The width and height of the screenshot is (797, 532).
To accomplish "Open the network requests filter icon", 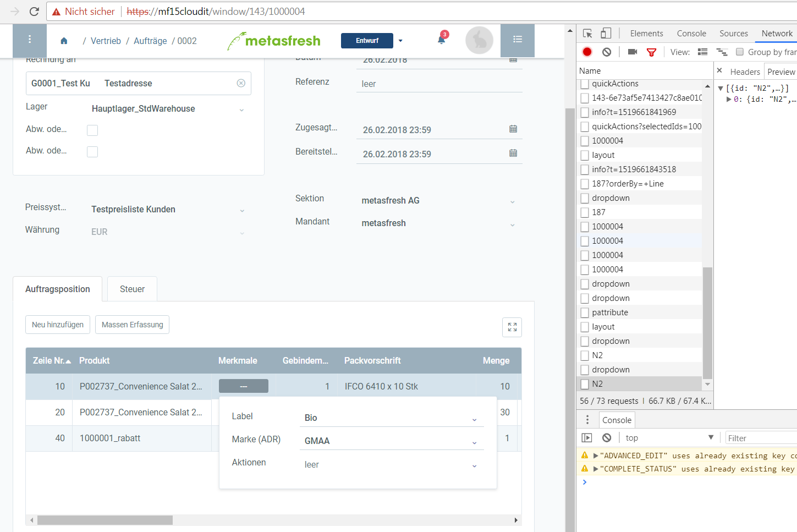I will [x=652, y=51].
